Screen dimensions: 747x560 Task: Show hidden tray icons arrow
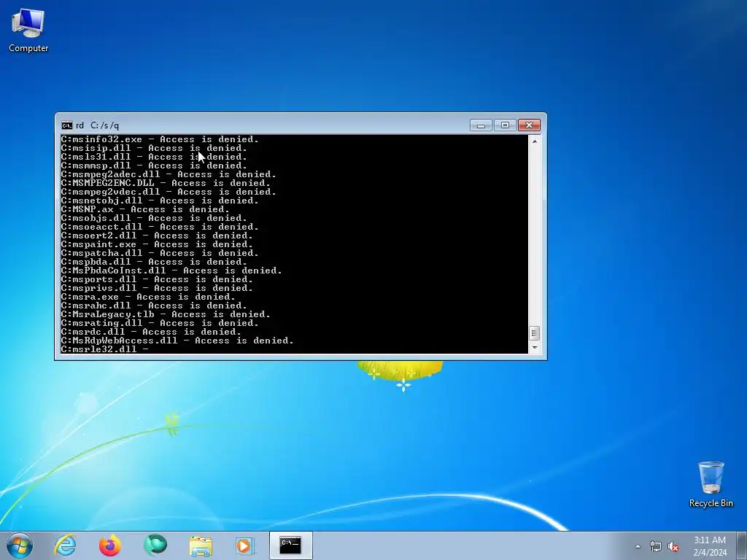click(x=638, y=546)
